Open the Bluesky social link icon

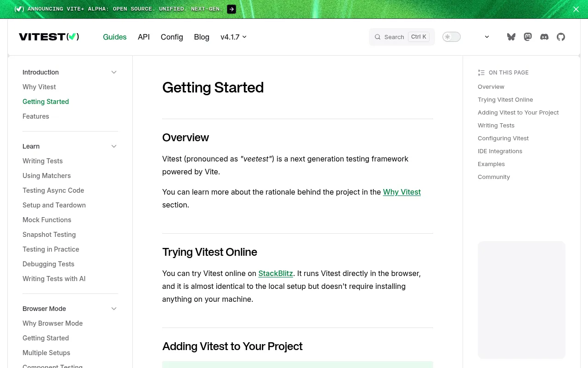click(511, 37)
